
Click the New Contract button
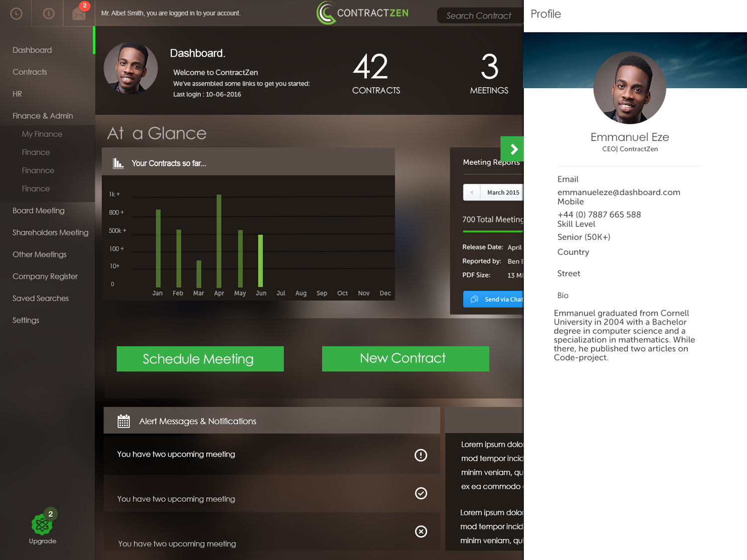coord(406,359)
